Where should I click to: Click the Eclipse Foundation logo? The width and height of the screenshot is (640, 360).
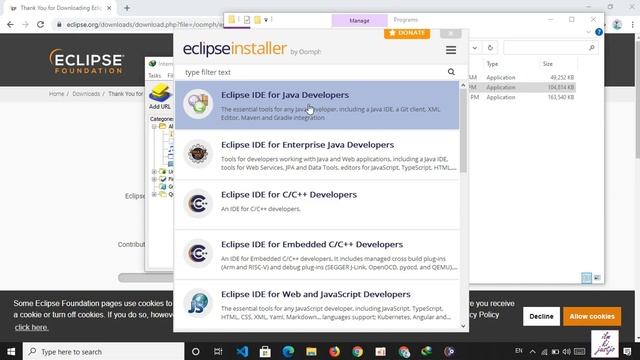click(87, 61)
